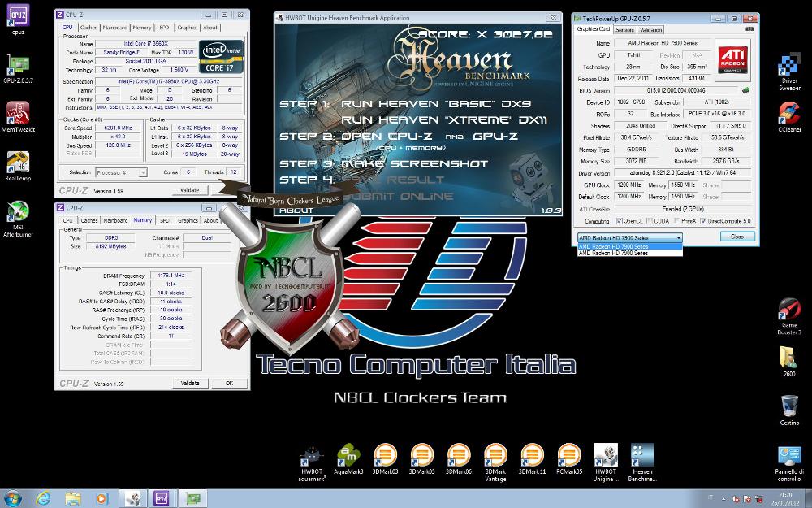Toggle PhysX checkbox in GPU-Z
The height and width of the screenshot is (508, 812).
click(x=677, y=221)
